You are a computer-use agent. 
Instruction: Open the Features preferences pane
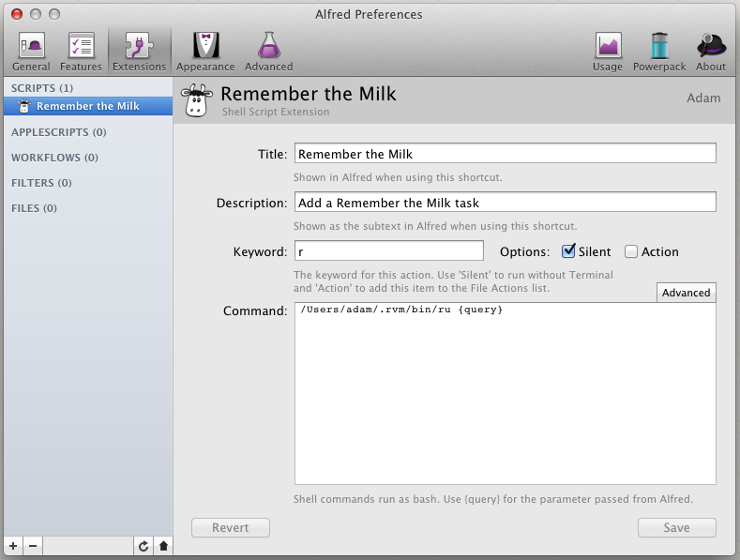pos(81,52)
